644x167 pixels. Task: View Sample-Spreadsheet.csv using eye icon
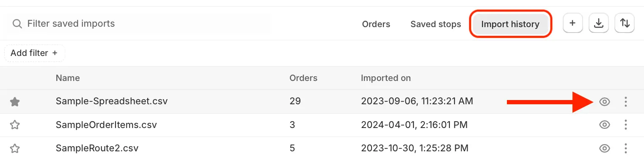coord(605,102)
